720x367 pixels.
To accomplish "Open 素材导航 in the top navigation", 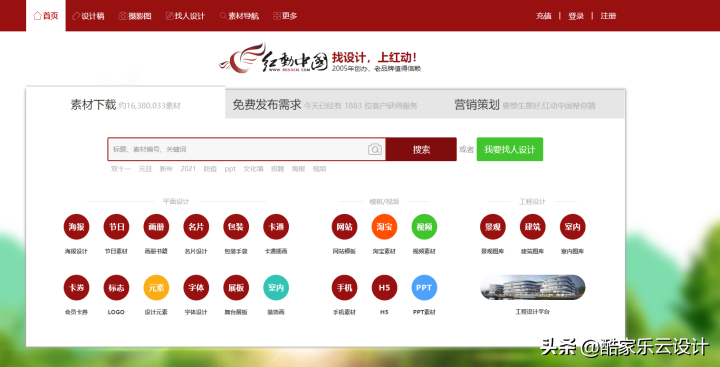I will coord(239,16).
